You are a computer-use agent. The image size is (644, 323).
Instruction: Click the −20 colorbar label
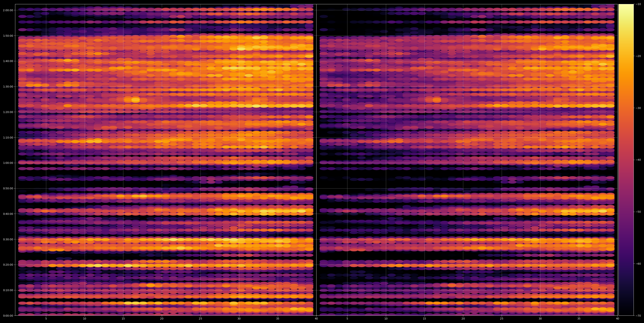638,56
